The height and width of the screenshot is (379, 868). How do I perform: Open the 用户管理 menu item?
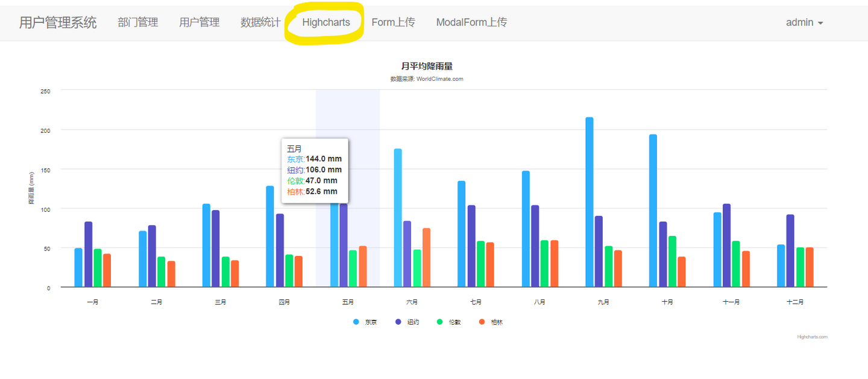tap(200, 22)
